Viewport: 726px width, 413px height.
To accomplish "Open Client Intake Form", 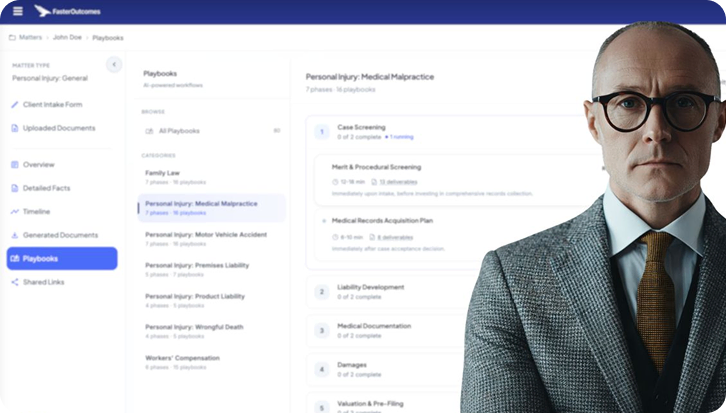I will click(x=52, y=105).
